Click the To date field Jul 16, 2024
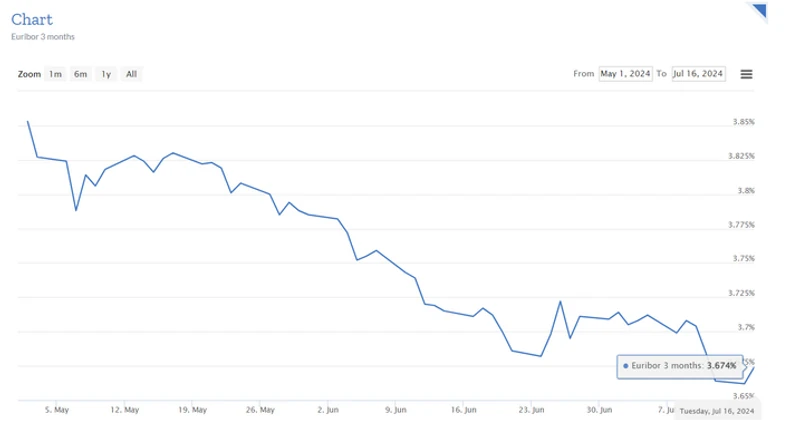This screenshot has width=790, height=437. pos(698,74)
